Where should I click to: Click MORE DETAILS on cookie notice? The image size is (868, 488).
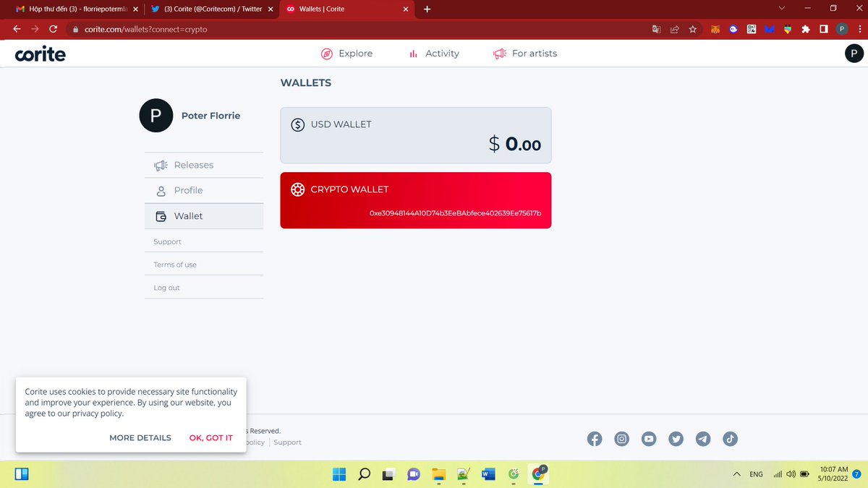click(140, 438)
